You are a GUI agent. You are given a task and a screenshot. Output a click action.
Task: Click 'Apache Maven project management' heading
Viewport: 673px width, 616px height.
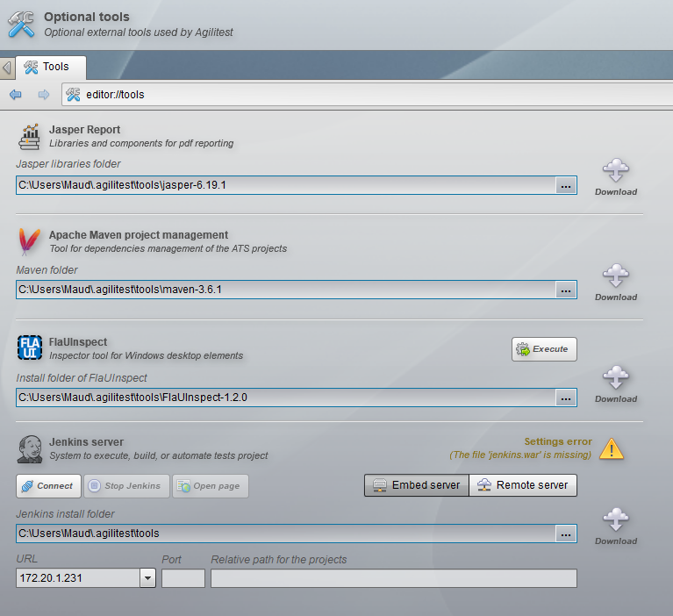pos(139,235)
